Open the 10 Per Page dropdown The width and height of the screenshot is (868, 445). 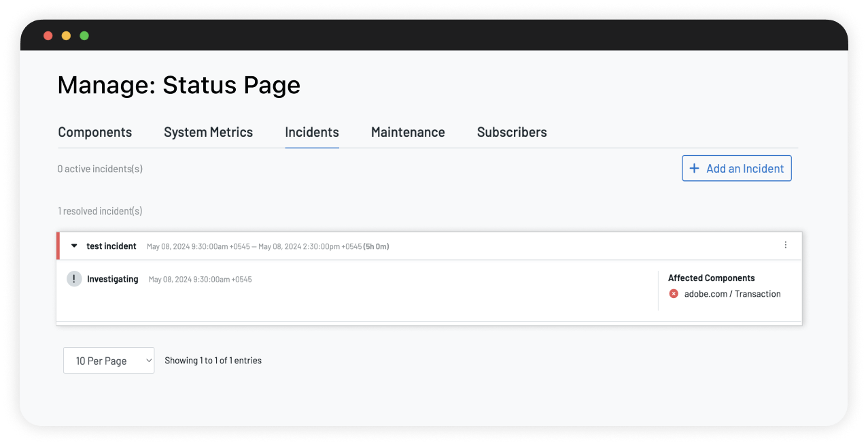(109, 361)
